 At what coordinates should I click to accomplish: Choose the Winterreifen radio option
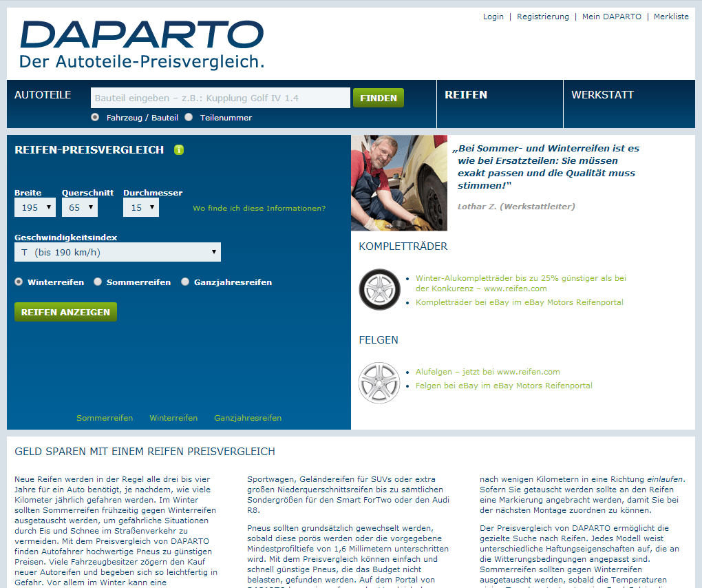[19, 282]
